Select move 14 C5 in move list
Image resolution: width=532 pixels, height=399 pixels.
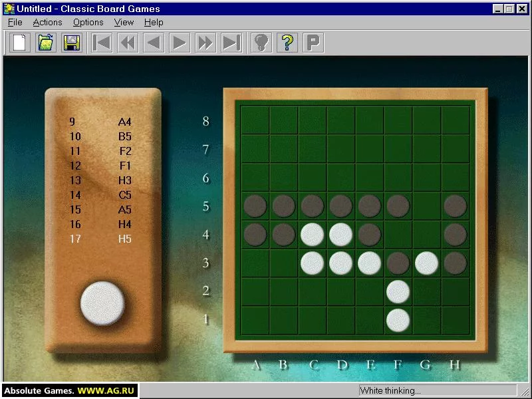coord(100,195)
